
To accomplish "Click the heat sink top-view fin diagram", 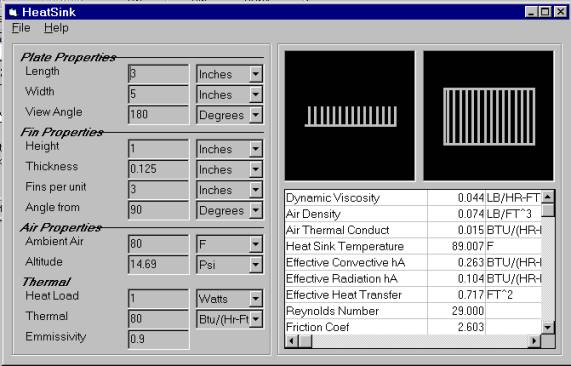I will coord(489,115).
